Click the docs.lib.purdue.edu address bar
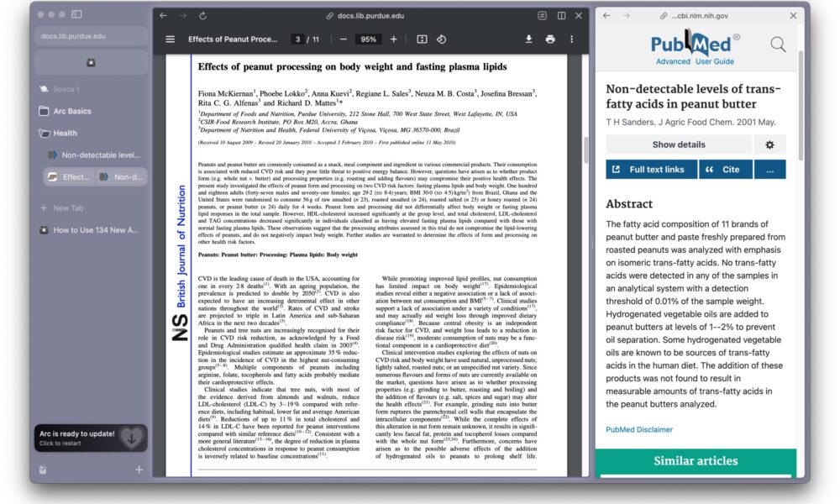The width and height of the screenshot is (840, 504). (366, 15)
